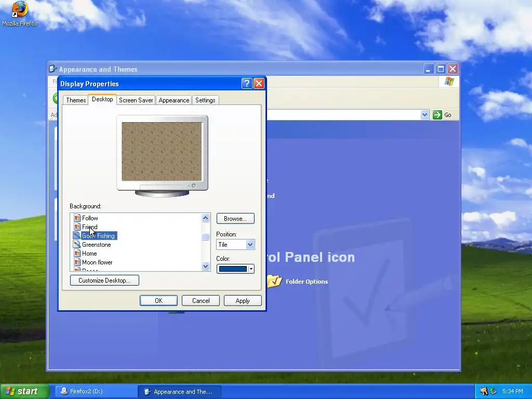Select the Desktop tab
The height and width of the screenshot is (399, 532).
(x=102, y=99)
